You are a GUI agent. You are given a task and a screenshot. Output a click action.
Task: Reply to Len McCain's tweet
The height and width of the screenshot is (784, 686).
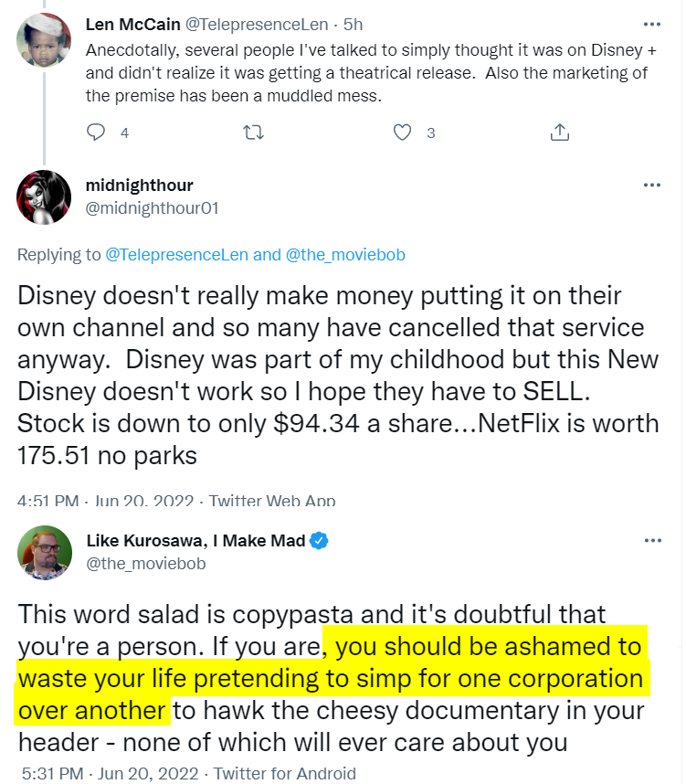[96, 132]
